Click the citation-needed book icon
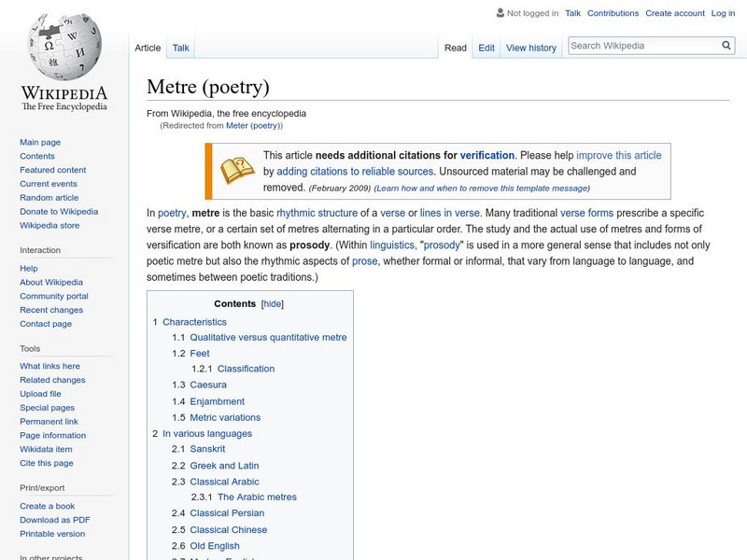The height and width of the screenshot is (560, 747). point(237,171)
